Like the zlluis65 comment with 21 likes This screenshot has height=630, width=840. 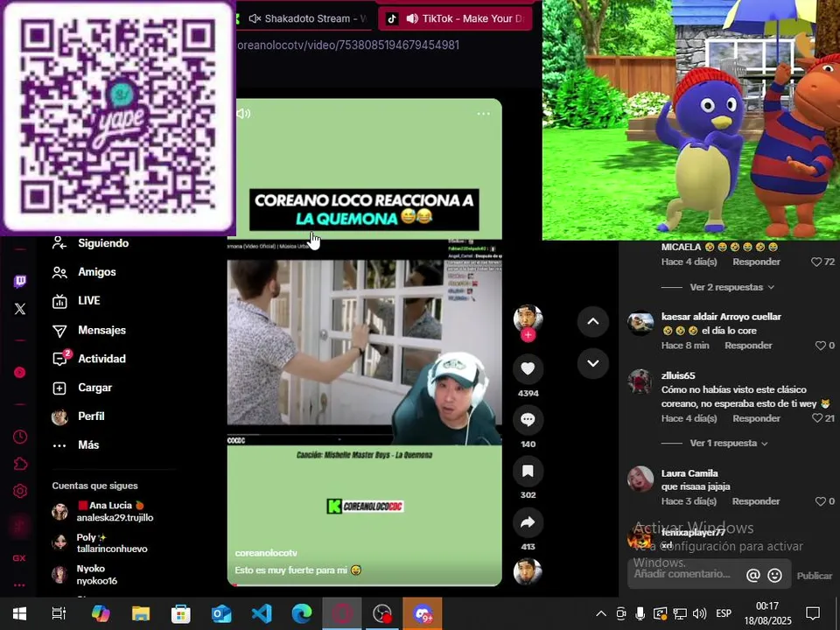816,418
